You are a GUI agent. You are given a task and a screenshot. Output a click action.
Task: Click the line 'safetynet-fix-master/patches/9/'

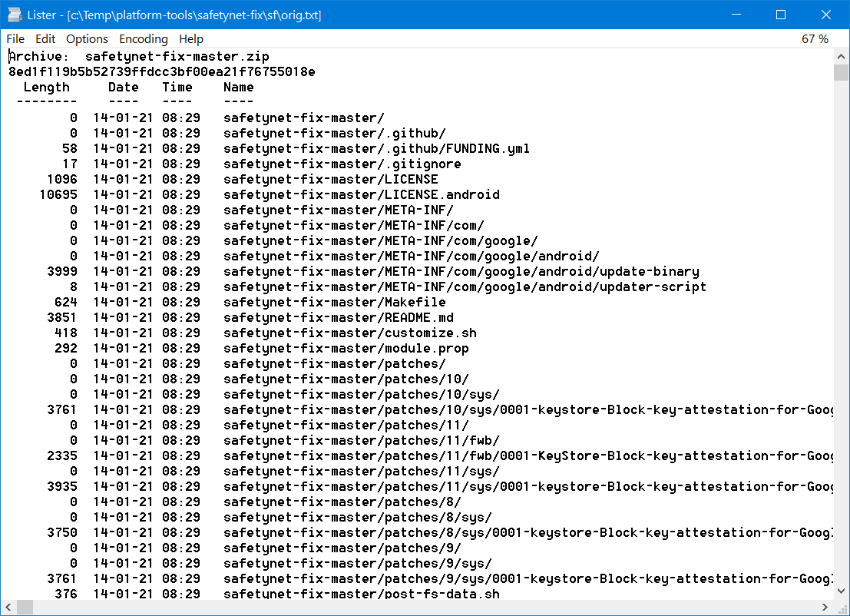coord(342,548)
